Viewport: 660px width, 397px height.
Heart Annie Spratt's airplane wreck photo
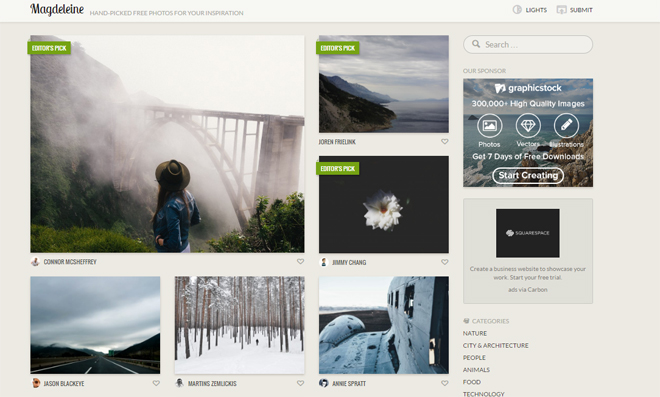(x=444, y=383)
